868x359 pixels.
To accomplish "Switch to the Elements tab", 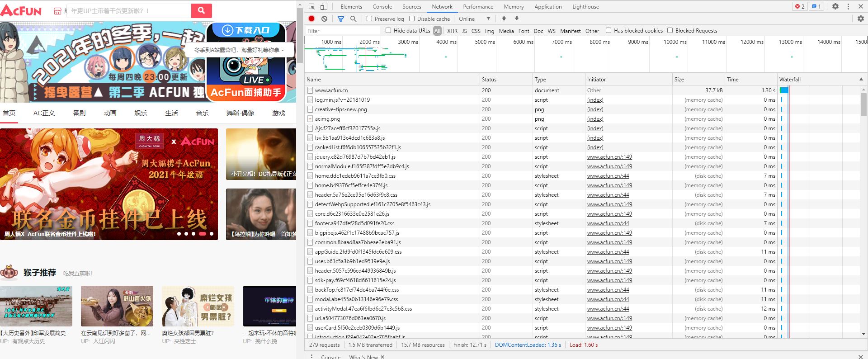I will coord(351,6).
